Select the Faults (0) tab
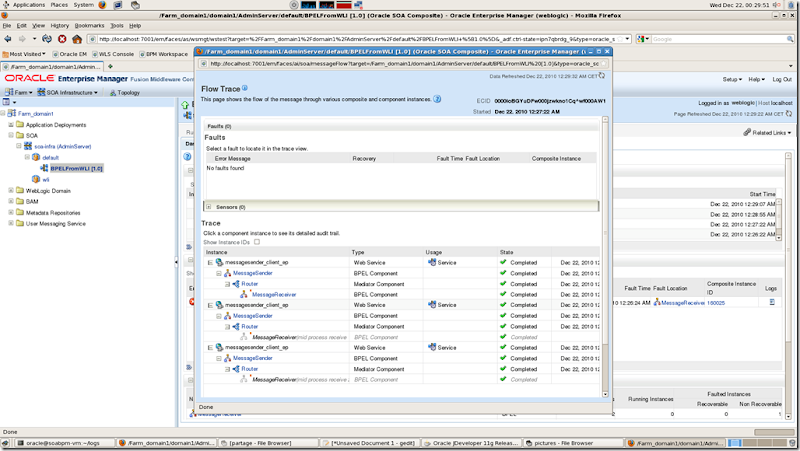Viewport: 800px width, 451px height. (x=219, y=126)
